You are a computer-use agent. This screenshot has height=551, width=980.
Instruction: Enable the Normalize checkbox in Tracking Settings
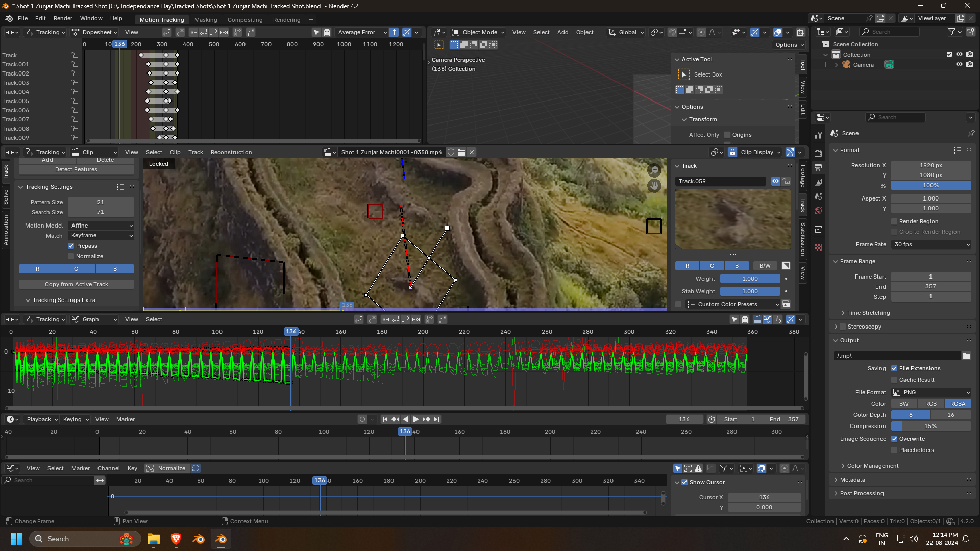click(x=71, y=256)
